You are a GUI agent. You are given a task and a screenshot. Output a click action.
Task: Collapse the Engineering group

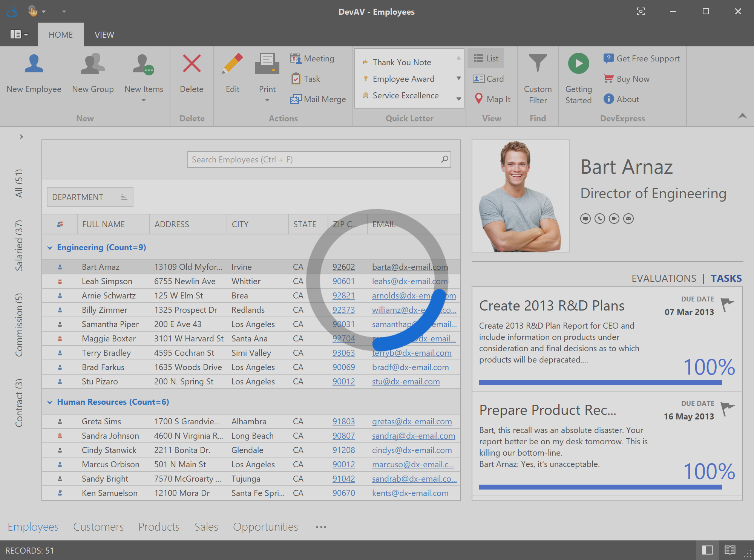(50, 248)
